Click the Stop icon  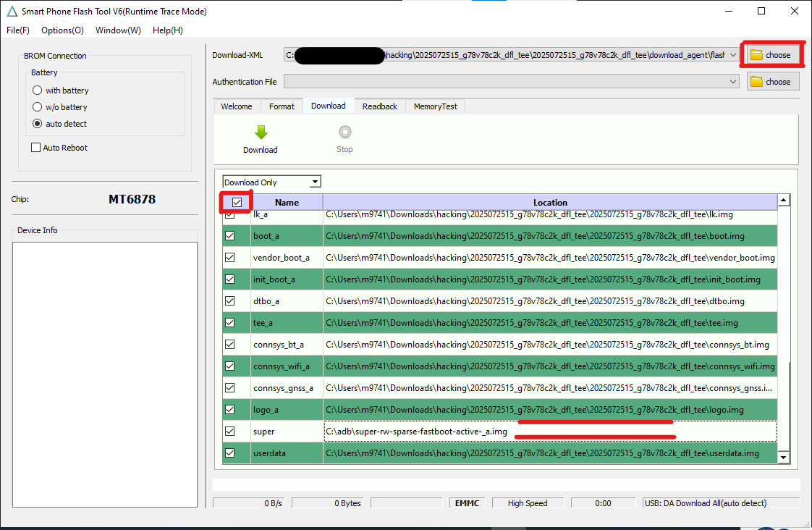pyautogui.click(x=344, y=132)
